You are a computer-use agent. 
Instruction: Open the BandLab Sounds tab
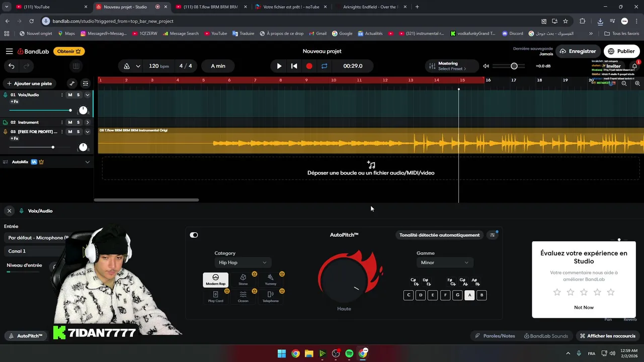[x=546, y=336]
